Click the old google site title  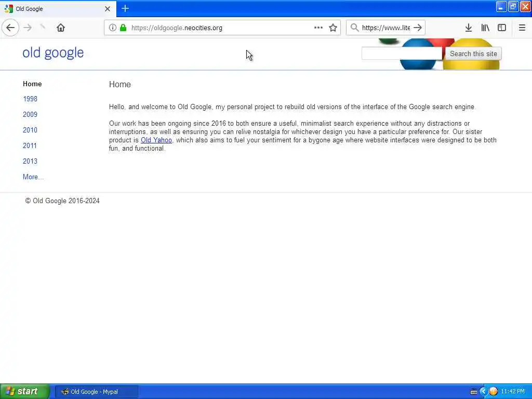tap(54, 52)
